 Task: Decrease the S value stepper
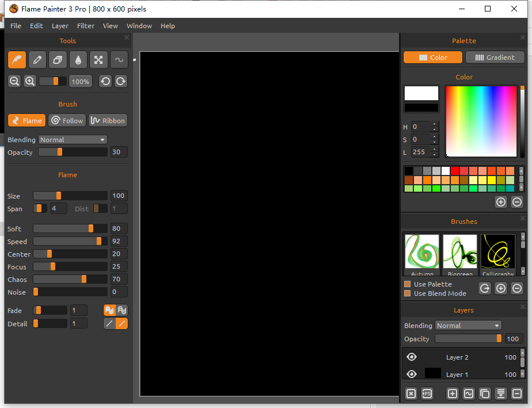(x=434, y=142)
